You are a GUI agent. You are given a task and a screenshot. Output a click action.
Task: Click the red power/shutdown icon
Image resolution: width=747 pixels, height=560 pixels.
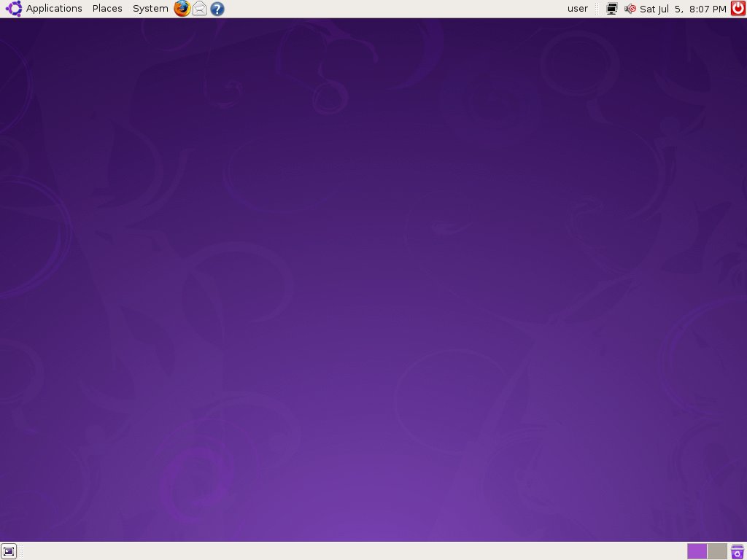coord(738,9)
